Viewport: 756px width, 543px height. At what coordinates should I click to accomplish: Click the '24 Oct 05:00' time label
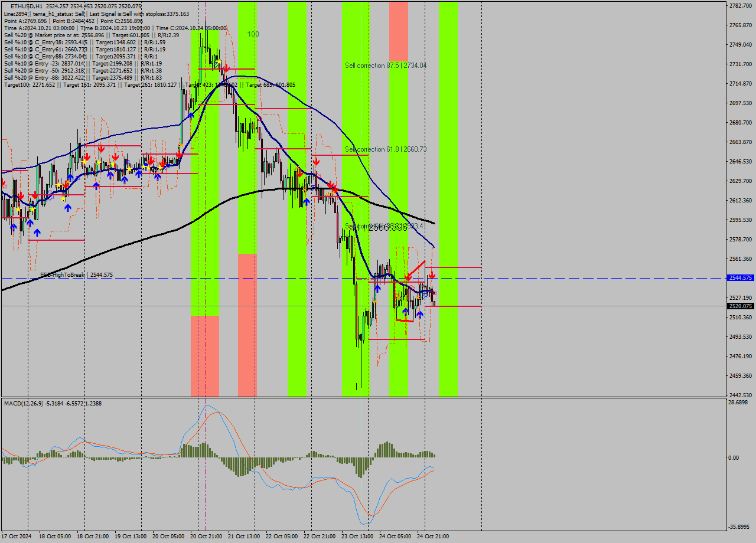coord(395,537)
